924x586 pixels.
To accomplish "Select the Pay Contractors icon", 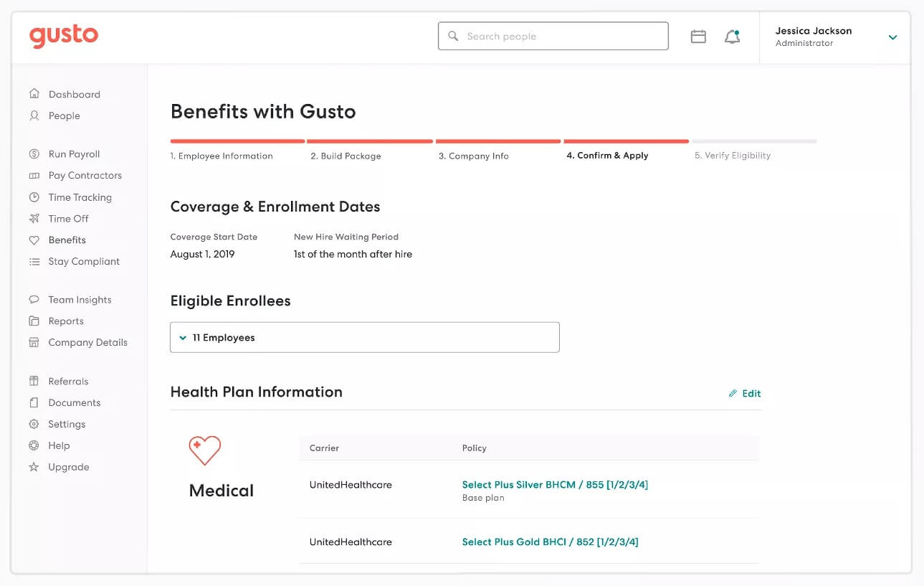I will [x=34, y=175].
